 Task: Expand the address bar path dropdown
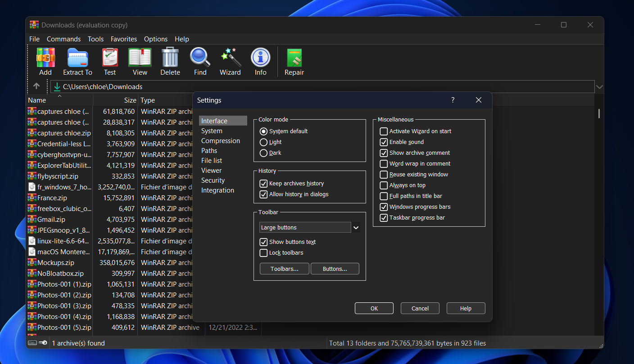tap(599, 86)
